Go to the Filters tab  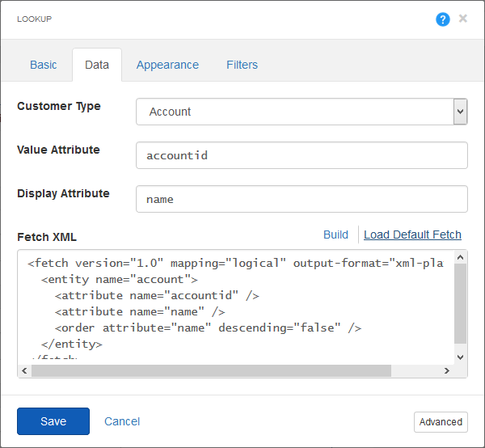pos(242,65)
